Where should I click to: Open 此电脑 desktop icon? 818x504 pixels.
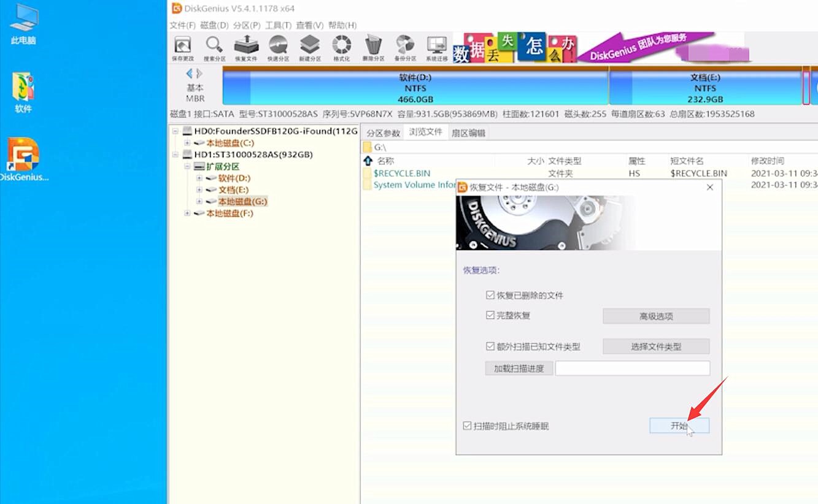pos(23,25)
